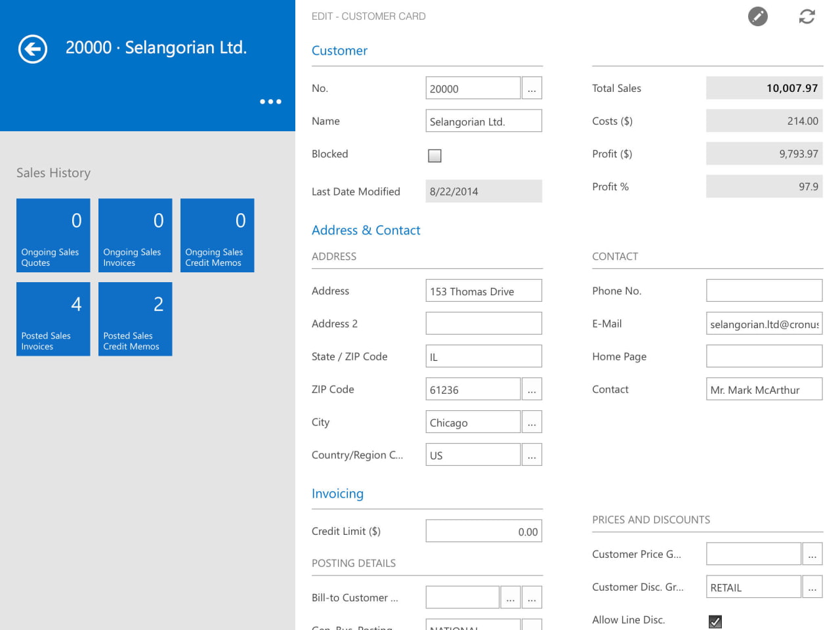Viewport: 840px width, 630px height.
Task: Open the second Bill-to Customer ellipsis selector
Action: [532, 597]
